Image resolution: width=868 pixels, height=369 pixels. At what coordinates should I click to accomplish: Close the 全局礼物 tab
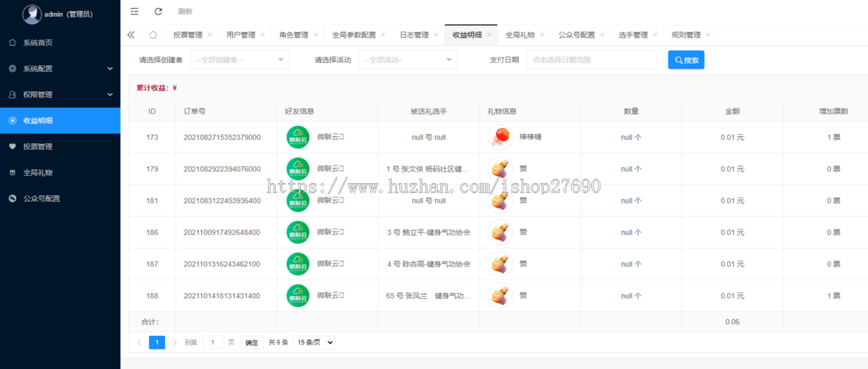click(542, 35)
